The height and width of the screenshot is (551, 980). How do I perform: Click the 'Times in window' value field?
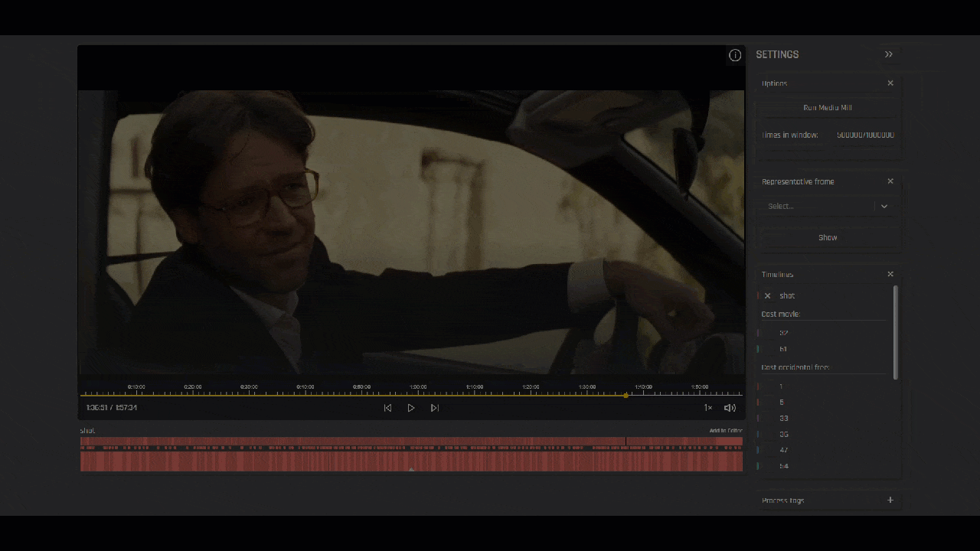(865, 135)
